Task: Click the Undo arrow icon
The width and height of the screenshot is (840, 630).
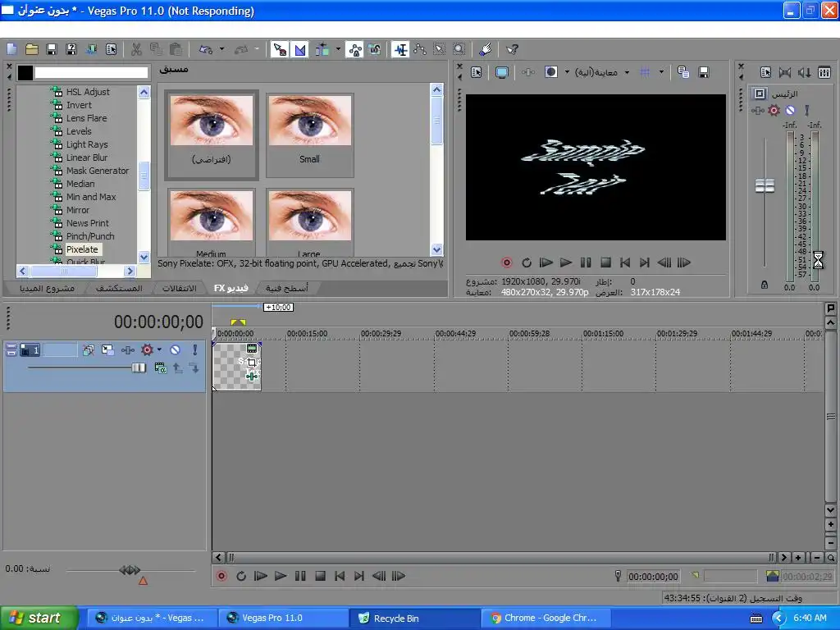Action: pos(206,49)
